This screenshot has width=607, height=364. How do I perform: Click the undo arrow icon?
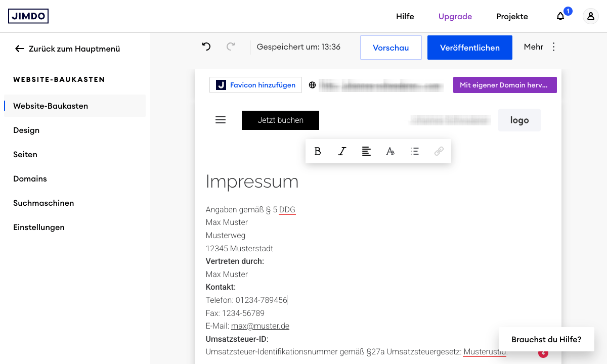(x=206, y=47)
